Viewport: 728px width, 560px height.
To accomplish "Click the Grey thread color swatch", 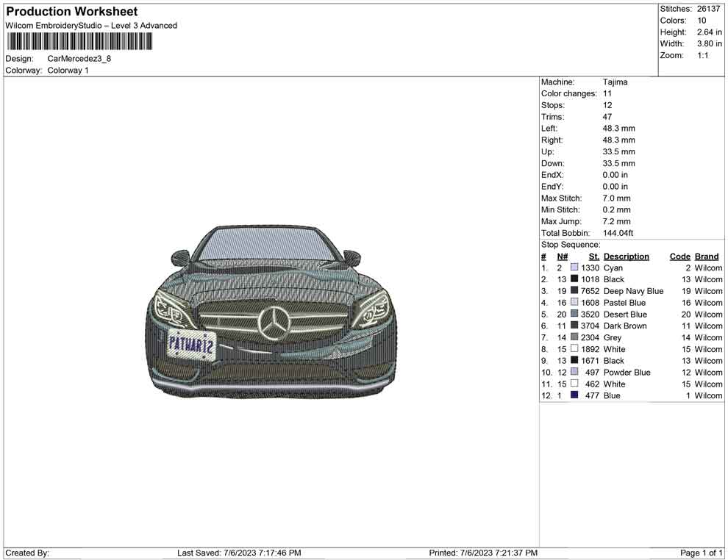I will [x=574, y=337].
